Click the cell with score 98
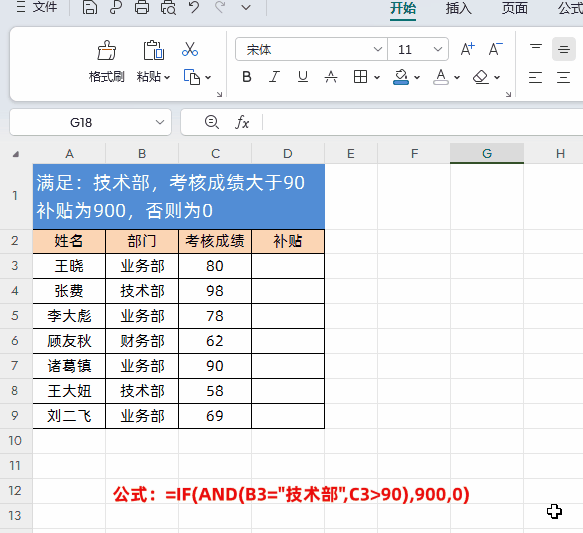The image size is (583, 533). 215,291
